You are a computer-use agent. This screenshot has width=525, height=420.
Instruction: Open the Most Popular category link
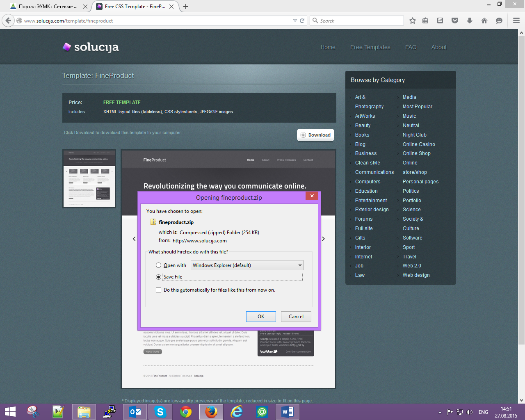tap(418, 107)
